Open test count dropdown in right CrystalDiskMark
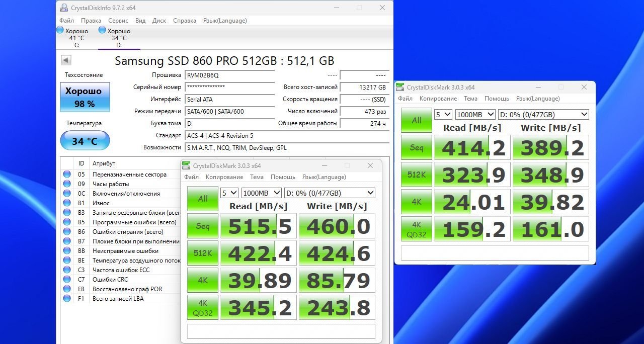 coord(443,114)
